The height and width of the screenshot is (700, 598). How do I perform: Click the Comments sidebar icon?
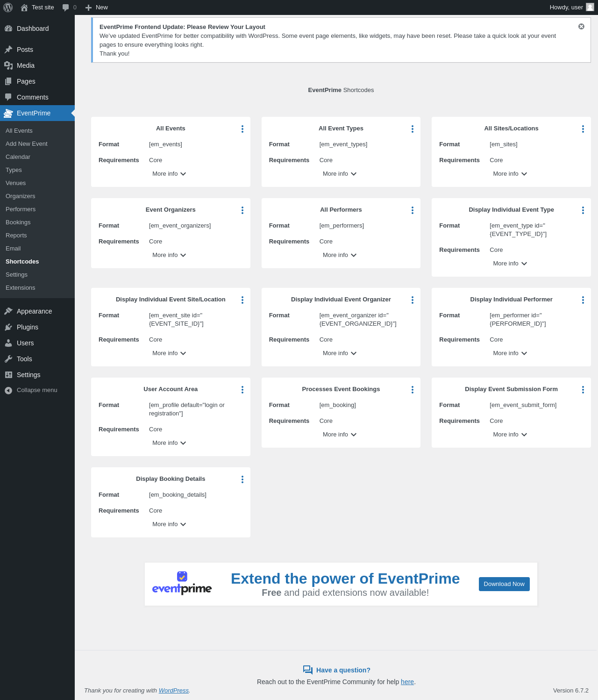click(8, 97)
